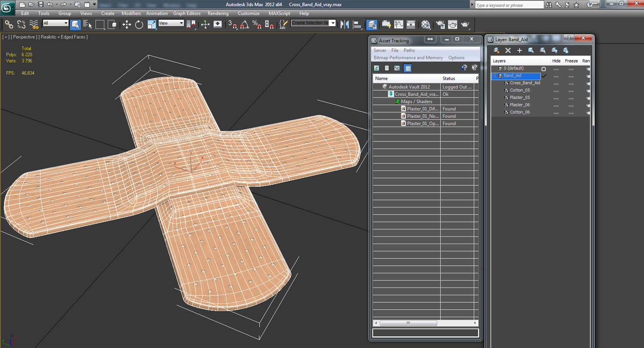Toggle Spinner Snap button

[269, 25]
